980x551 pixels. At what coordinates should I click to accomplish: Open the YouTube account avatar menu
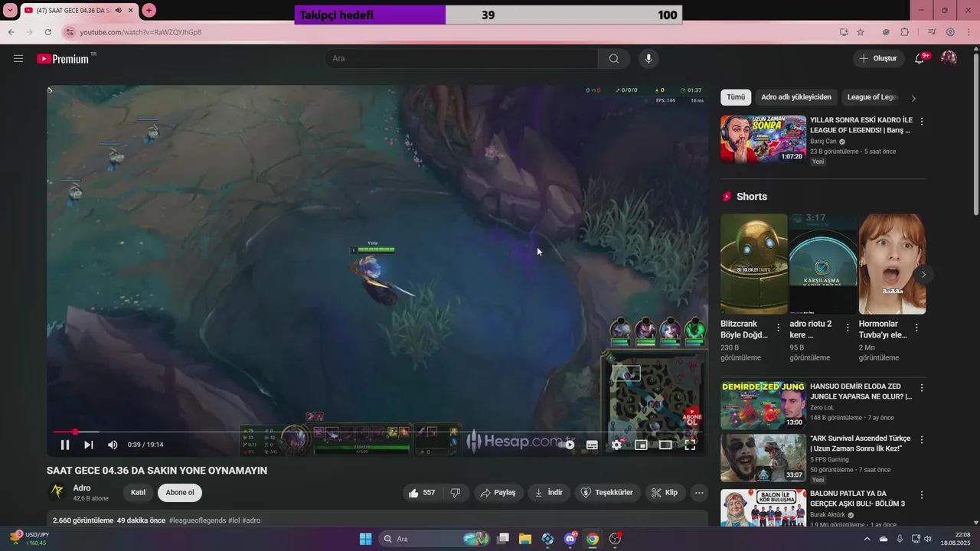tap(949, 58)
